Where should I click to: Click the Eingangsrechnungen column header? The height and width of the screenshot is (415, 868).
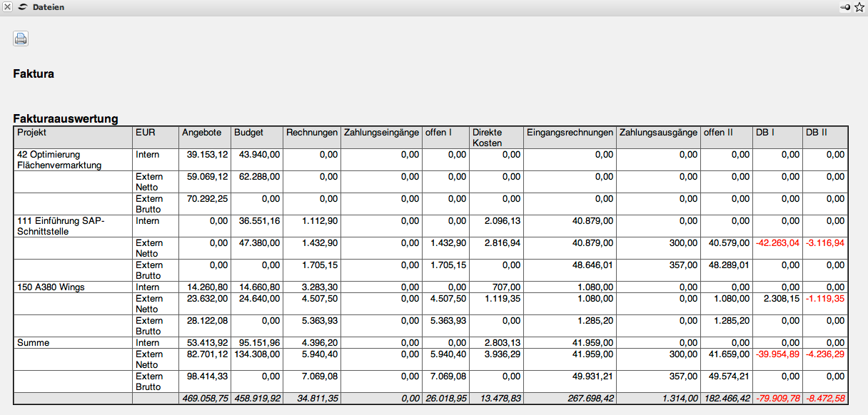coord(570,133)
